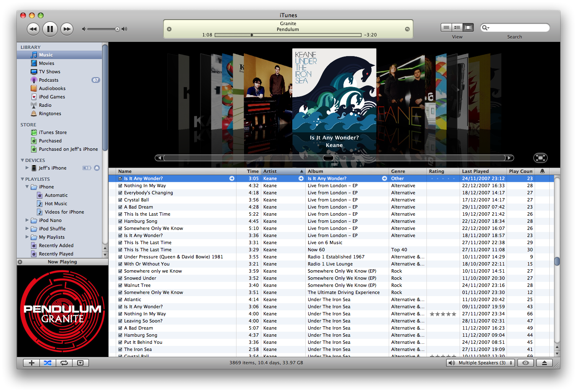Pause playback with the pause button
The height and width of the screenshot is (392, 577).
pyautogui.click(x=50, y=29)
